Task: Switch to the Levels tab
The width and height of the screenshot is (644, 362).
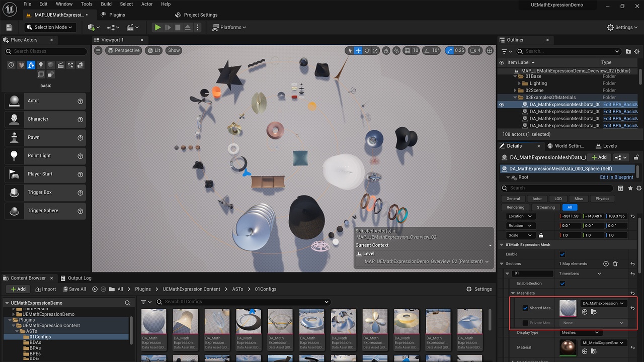Action: point(606,146)
